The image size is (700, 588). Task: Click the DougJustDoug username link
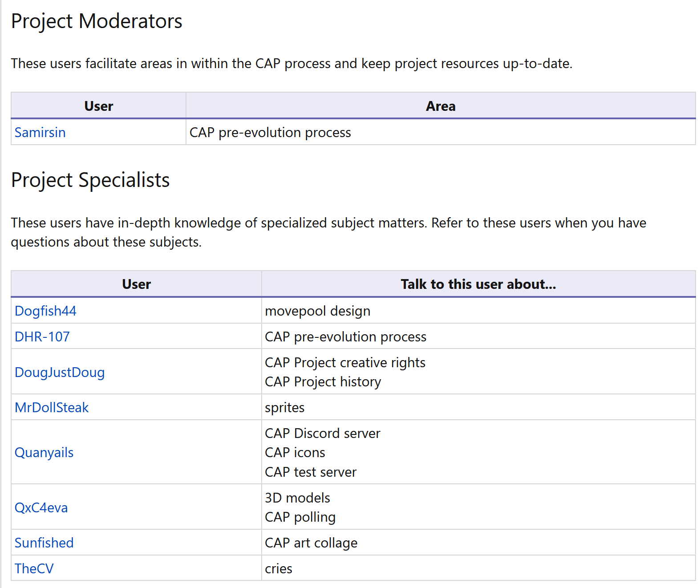tap(60, 372)
